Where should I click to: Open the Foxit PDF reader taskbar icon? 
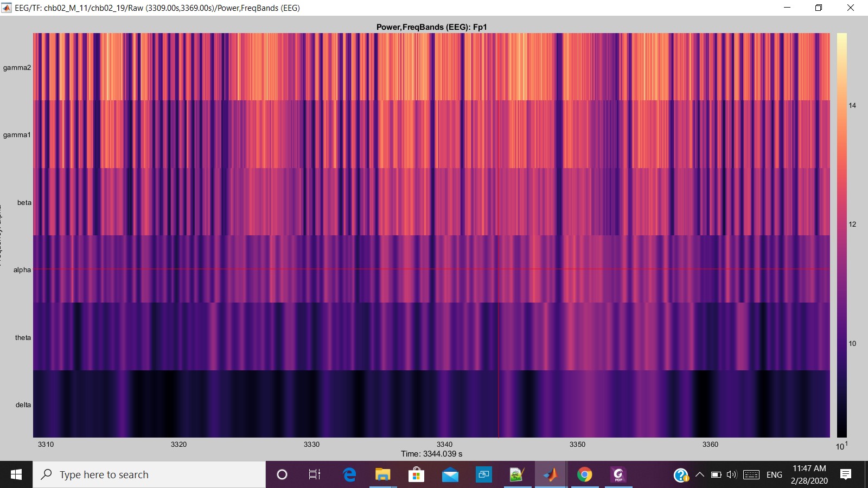618,474
